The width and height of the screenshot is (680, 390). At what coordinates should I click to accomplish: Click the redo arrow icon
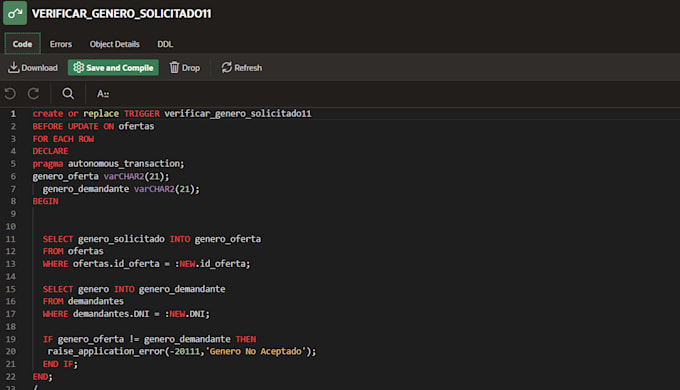point(33,94)
